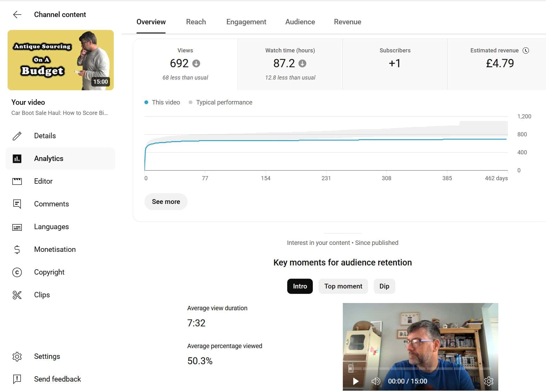Open Comments via its speech icon
The height and width of the screenshot is (392, 546).
(17, 204)
